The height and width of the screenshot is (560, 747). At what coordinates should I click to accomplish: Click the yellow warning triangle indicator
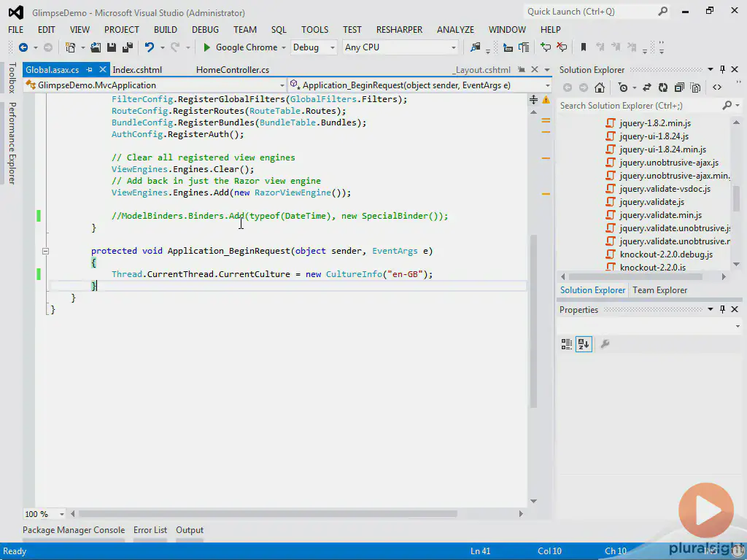(x=546, y=100)
